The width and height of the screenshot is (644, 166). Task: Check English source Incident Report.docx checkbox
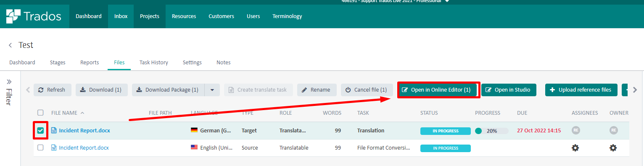[x=40, y=148]
